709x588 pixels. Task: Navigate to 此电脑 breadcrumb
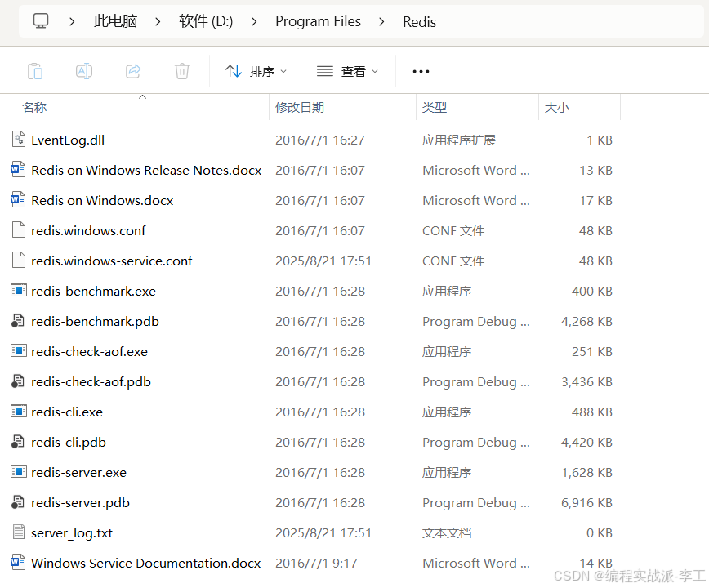click(115, 21)
